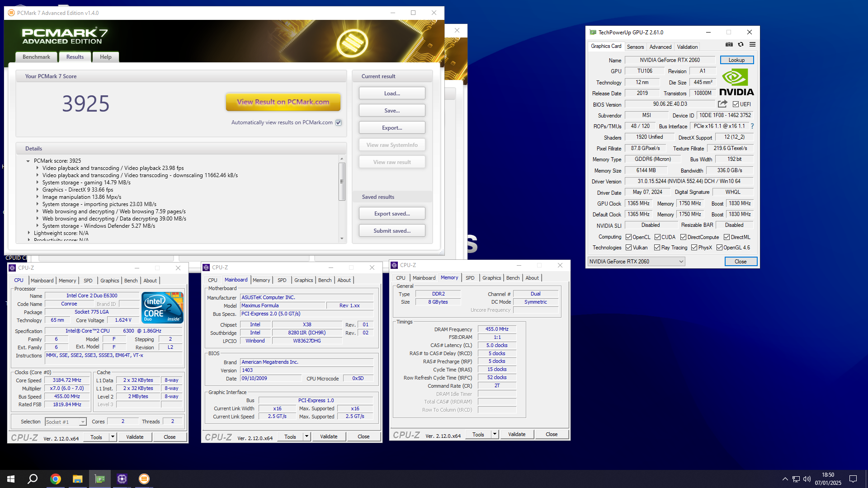Open the GPU-Z Validation tab
This screenshot has height=488, width=868.
(x=687, y=47)
